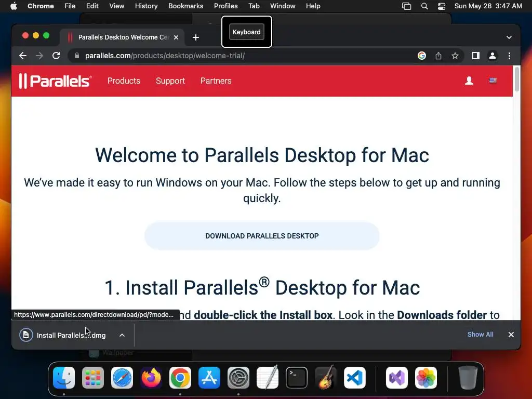The width and height of the screenshot is (532, 399).
Task: Open a new tab with the plus button
Action: pyautogui.click(x=196, y=37)
